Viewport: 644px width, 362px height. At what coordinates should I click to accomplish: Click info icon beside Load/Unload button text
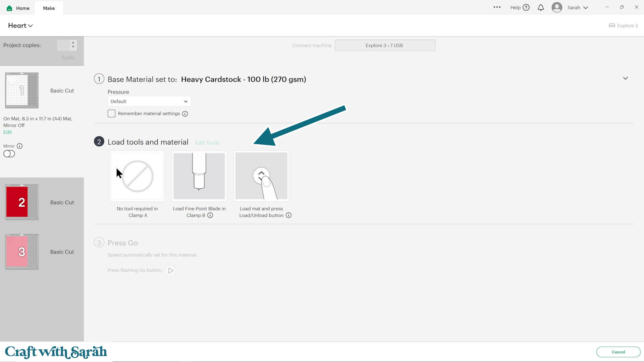click(288, 216)
